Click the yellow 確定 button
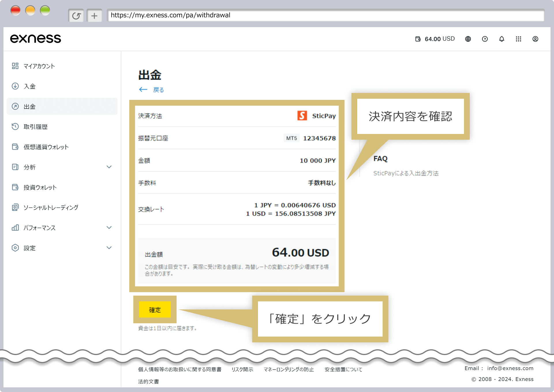Image resolution: width=554 pixels, height=392 pixels. [155, 310]
